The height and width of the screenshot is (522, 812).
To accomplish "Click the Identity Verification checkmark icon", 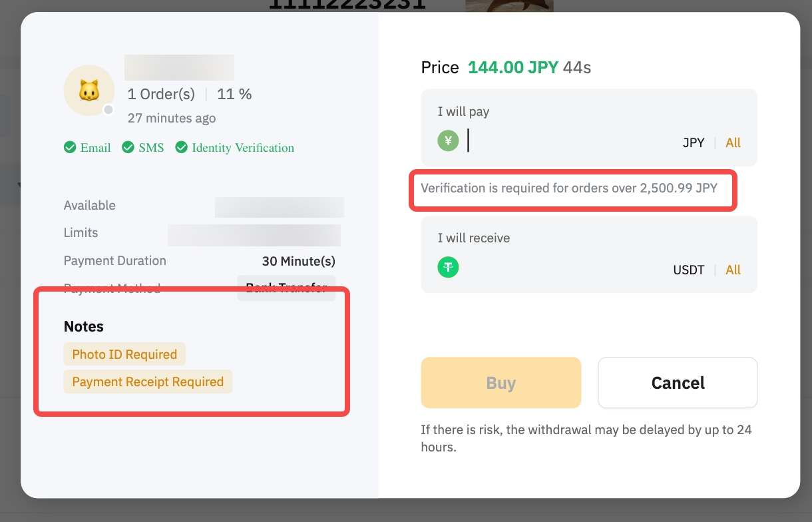I will coord(181,148).
